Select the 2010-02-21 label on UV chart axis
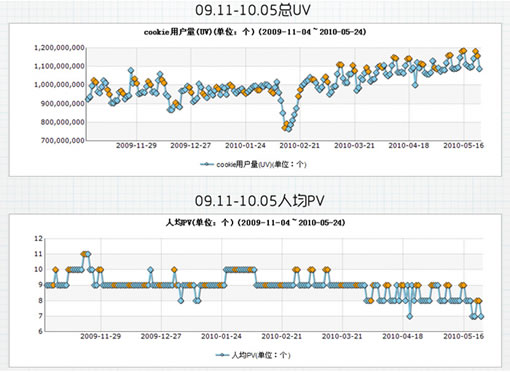 (299, 146)
